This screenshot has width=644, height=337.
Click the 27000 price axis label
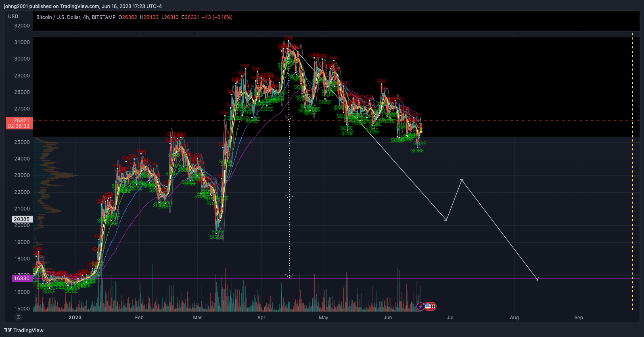coord(22,109)
